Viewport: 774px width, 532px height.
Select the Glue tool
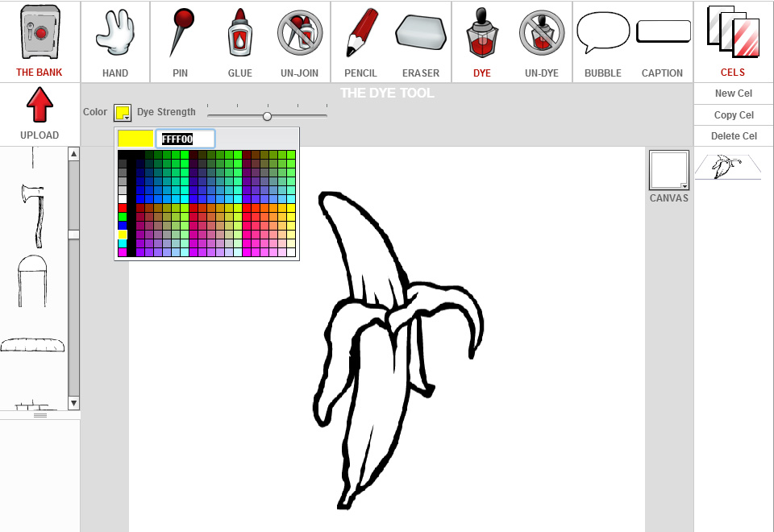(240, 32)
